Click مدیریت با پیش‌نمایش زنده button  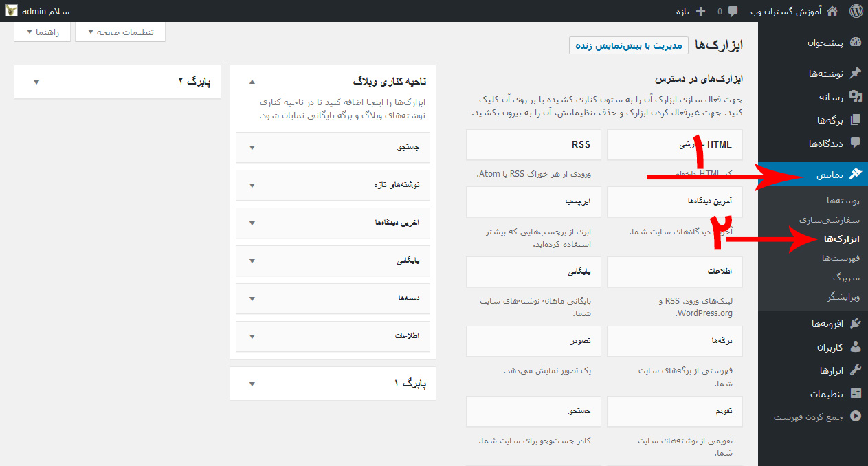629,45
